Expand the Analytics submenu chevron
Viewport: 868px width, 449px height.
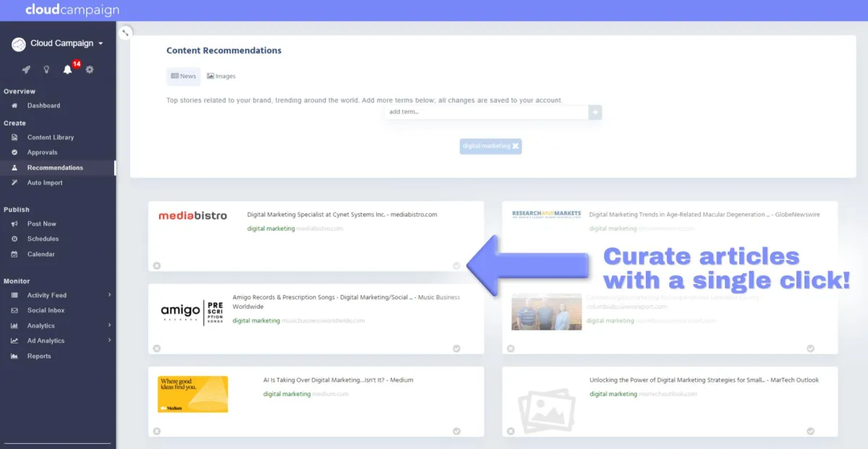110,325
